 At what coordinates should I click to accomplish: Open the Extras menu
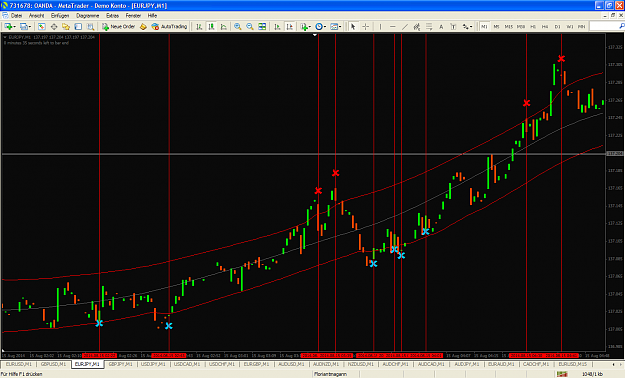[112, 16]
